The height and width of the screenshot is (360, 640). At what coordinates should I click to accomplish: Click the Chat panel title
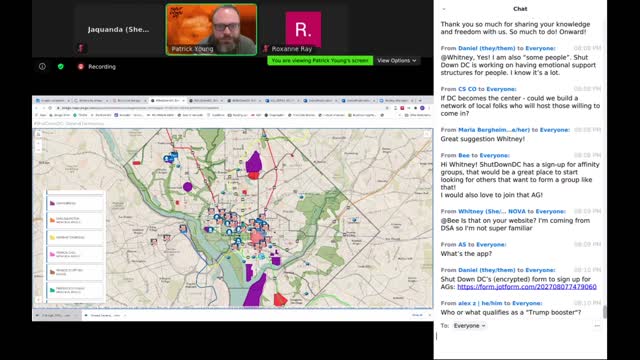[520, 9]
